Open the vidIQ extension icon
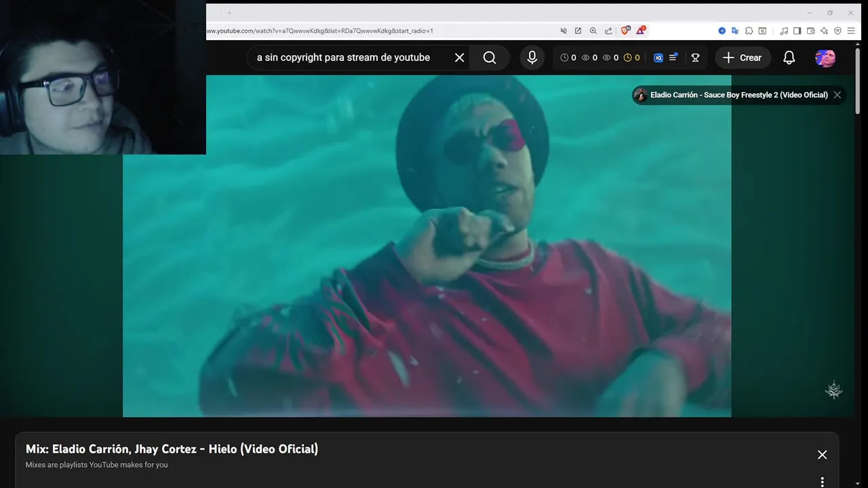Image resolution: width=868 pixels, height=488 pixels. [658, 58]
